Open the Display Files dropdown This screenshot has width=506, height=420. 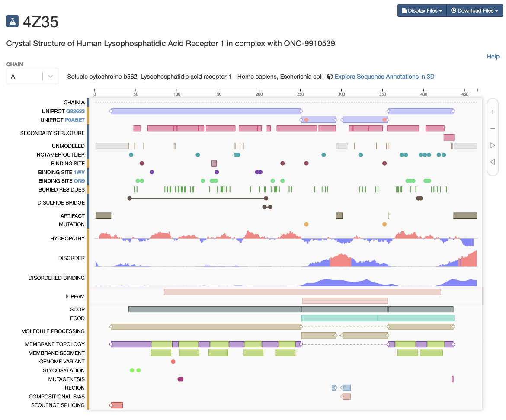[422, 11]
